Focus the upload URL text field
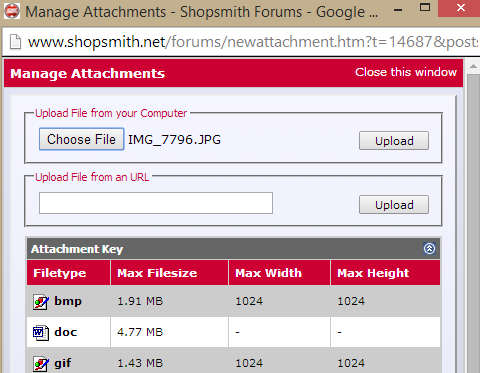Viewport: 480px width, 373px height. [156, 203]
